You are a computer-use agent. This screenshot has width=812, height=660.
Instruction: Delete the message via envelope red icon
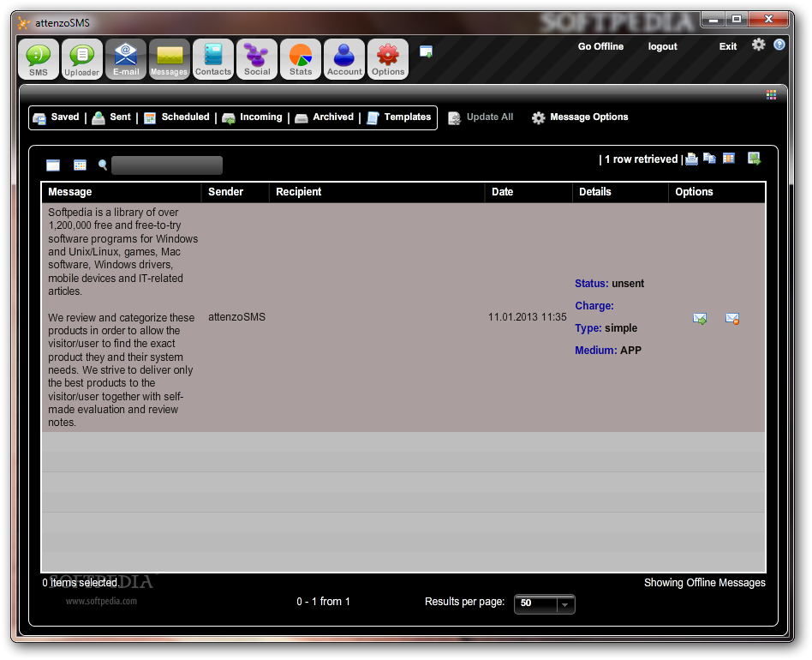732,319
